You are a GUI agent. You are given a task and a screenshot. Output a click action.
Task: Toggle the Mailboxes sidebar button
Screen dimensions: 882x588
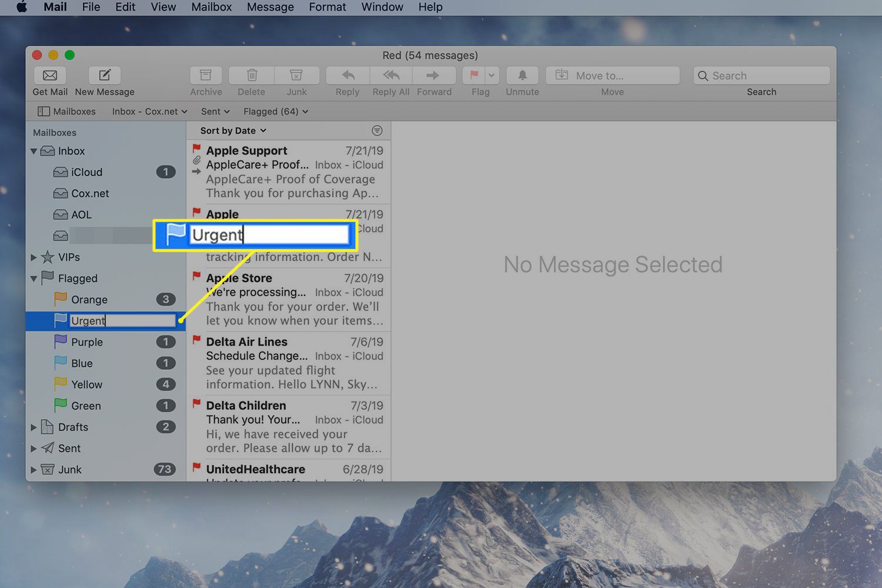click(66, 111)
